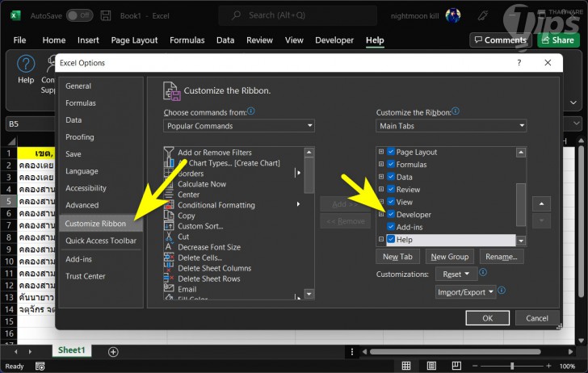Expand the Help tree node
The height and width of the screenshot is (373, 588).
(381, 239)
